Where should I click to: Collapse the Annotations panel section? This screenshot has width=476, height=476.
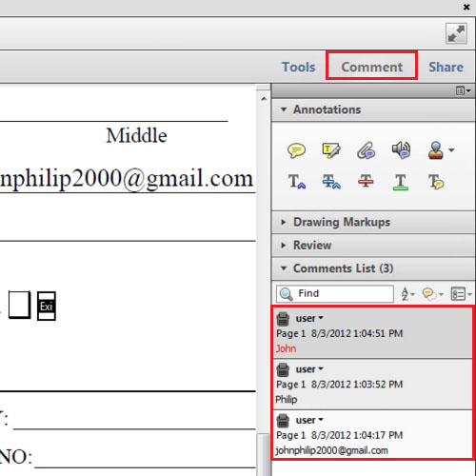pyautogui.click(x=284, y=109)
